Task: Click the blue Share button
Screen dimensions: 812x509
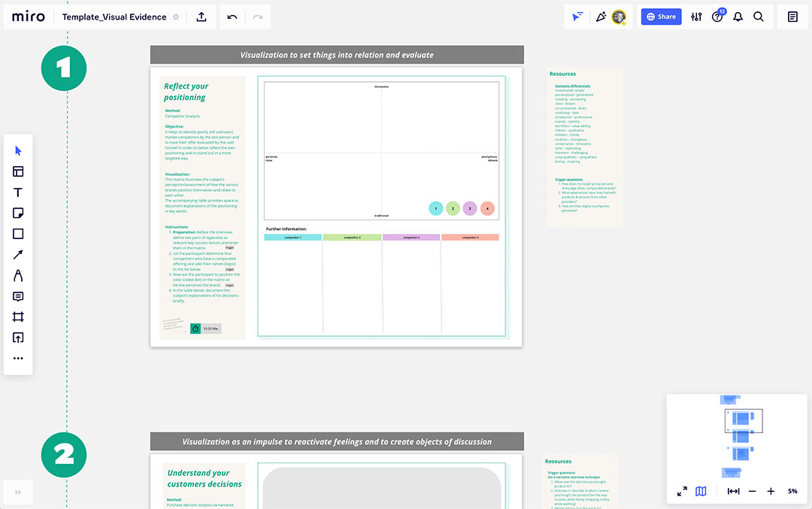Action: coord(662,17)
